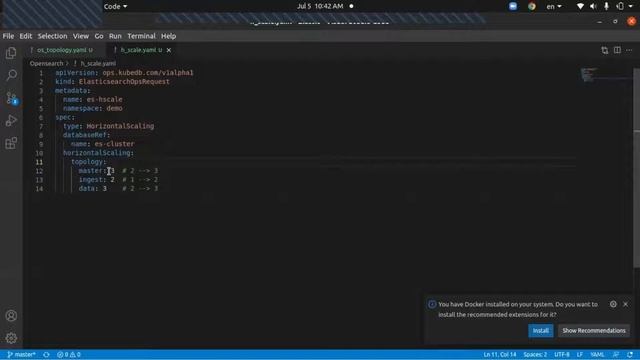
Task: Open the Run menu
Action: point(115,36)
